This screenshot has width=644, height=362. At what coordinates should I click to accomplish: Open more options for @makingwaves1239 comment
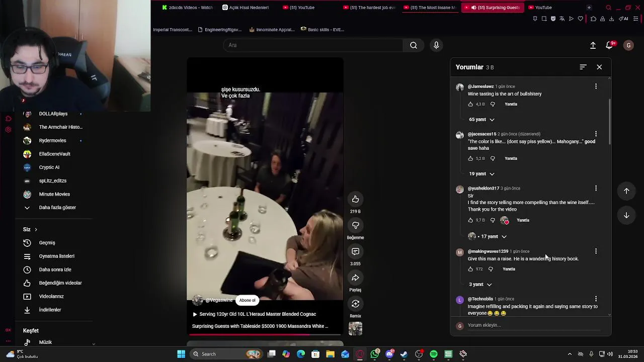pyautogui.click(x=596, y=251)
